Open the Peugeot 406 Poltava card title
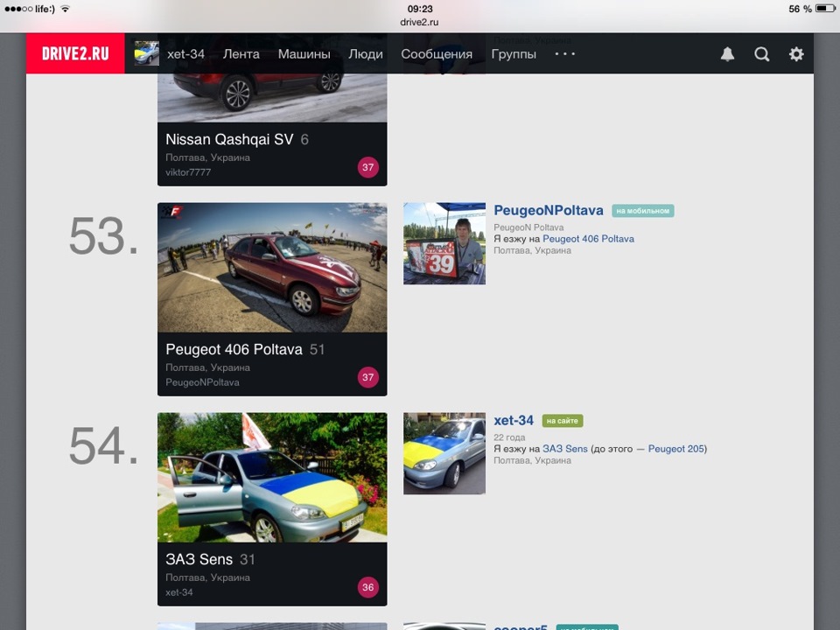Viewport: 840px width, 630px height. click(x=234, y=349)
